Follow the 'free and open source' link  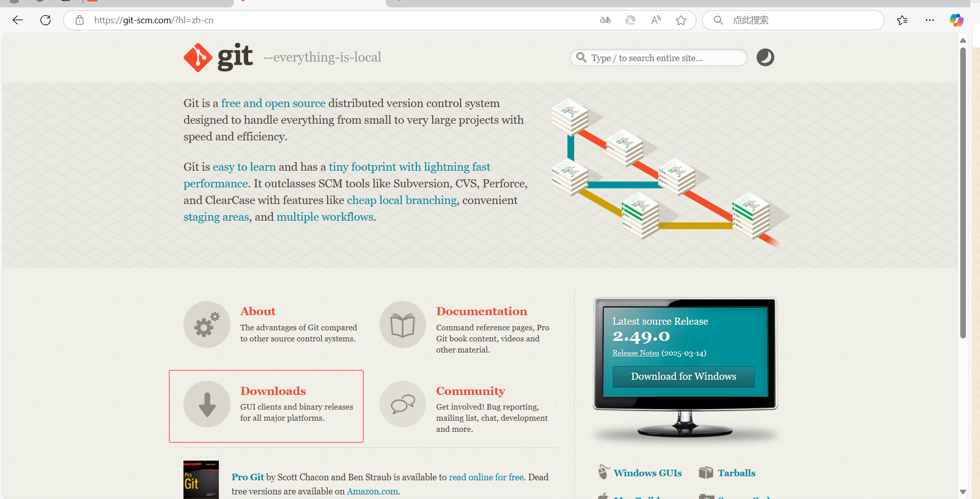pyautogui.click(x=273, y=103)
